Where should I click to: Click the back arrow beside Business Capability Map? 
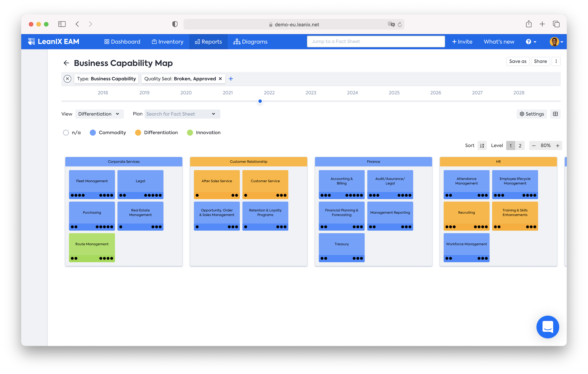pos(66,63)
